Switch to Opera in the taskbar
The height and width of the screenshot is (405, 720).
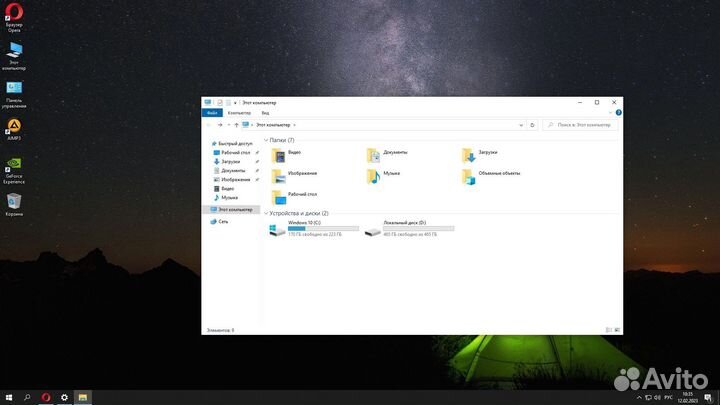coord(45,397)
